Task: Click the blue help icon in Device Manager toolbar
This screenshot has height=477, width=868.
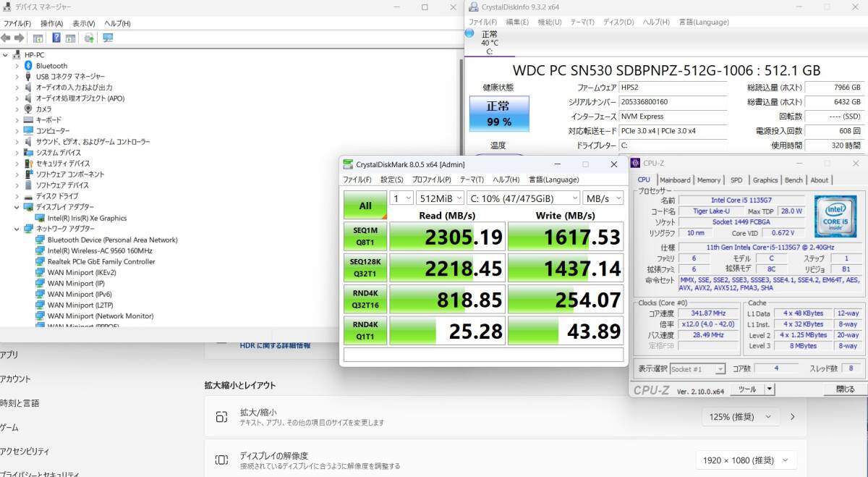Action: tap(56, 38)
